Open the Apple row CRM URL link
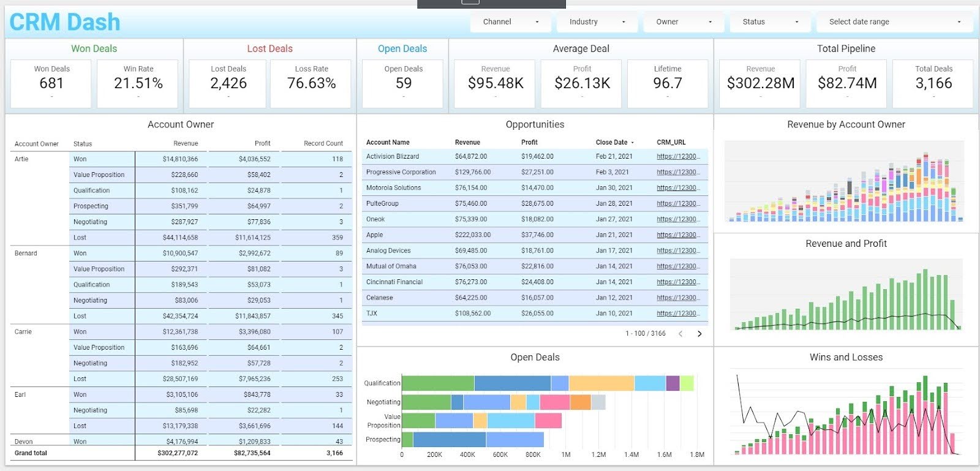 click(x=678, y=235)
